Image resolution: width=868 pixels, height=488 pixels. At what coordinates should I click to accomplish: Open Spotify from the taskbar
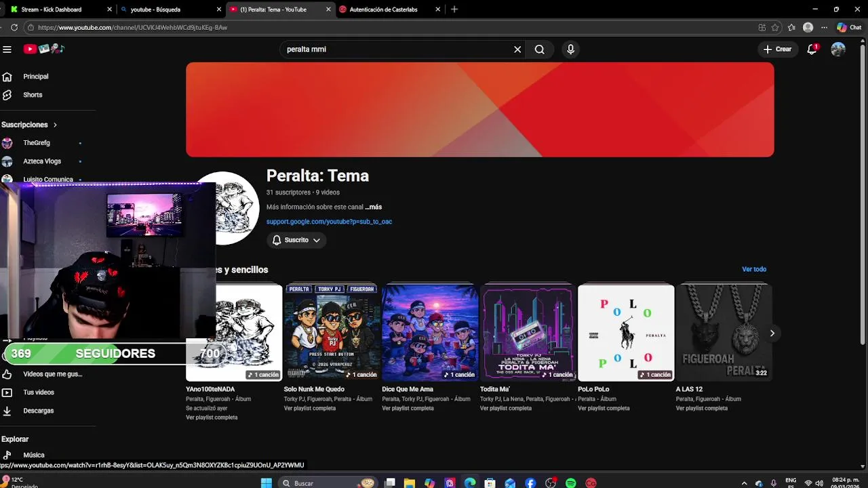(x=571, y=483)
